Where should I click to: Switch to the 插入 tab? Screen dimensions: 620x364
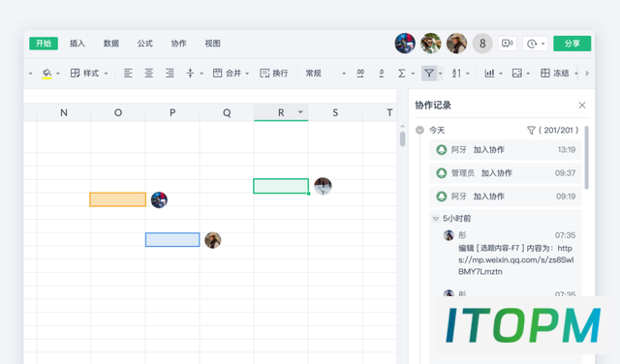tap(77, 44)
